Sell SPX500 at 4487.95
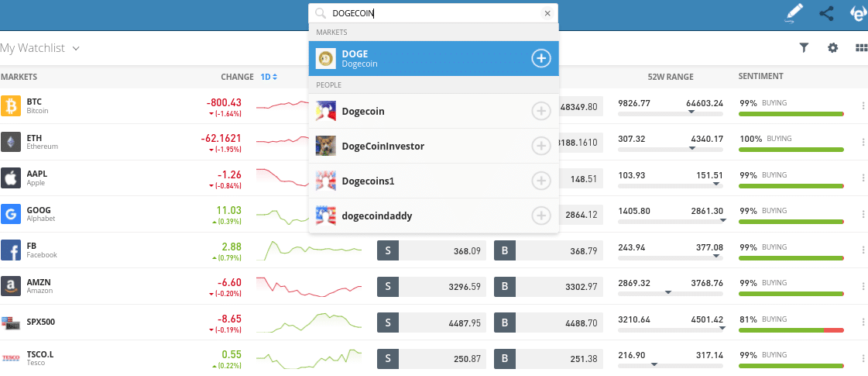The image size is (868, 376). point(431,323)
